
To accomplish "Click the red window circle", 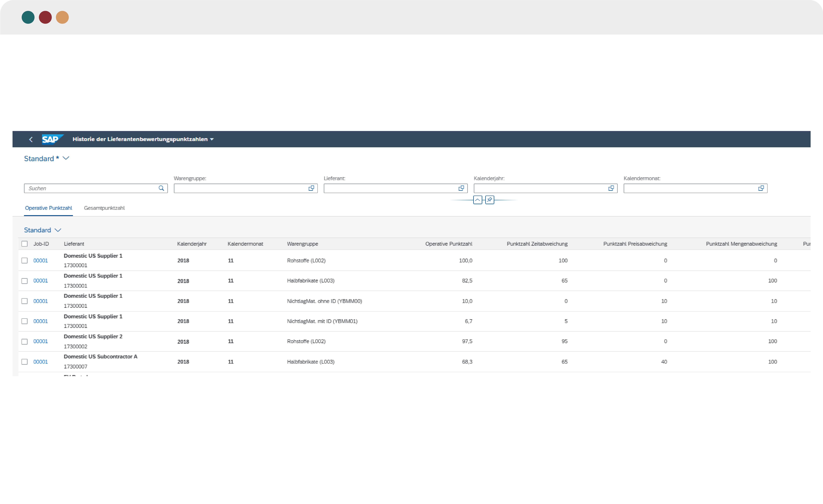I will coord(45,17).
